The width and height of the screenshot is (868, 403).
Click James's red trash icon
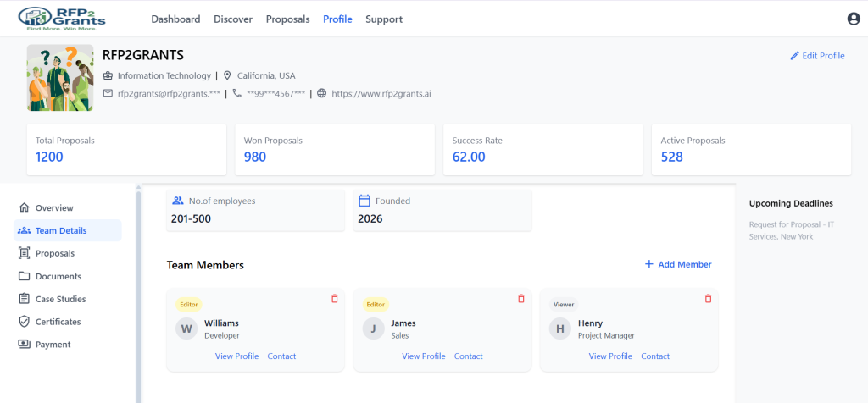[520, 299]
